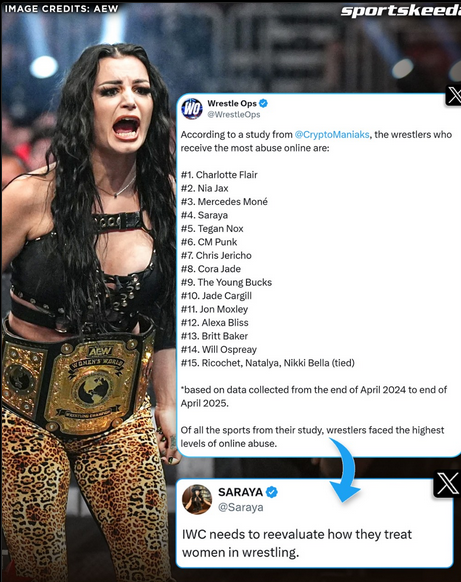Select the #1. Charlotte Flair line
The width and height of the screenshot is (461, 582).
coord(219,175)
